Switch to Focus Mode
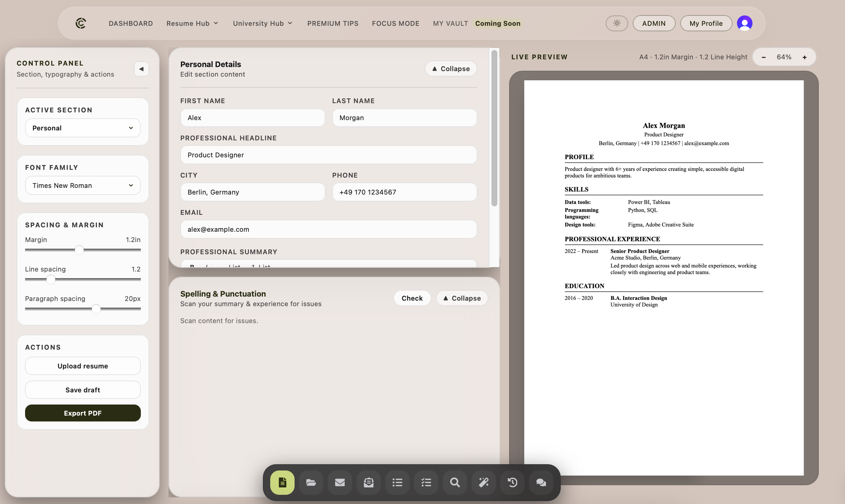The image size is (845, 504). (396, 23)
